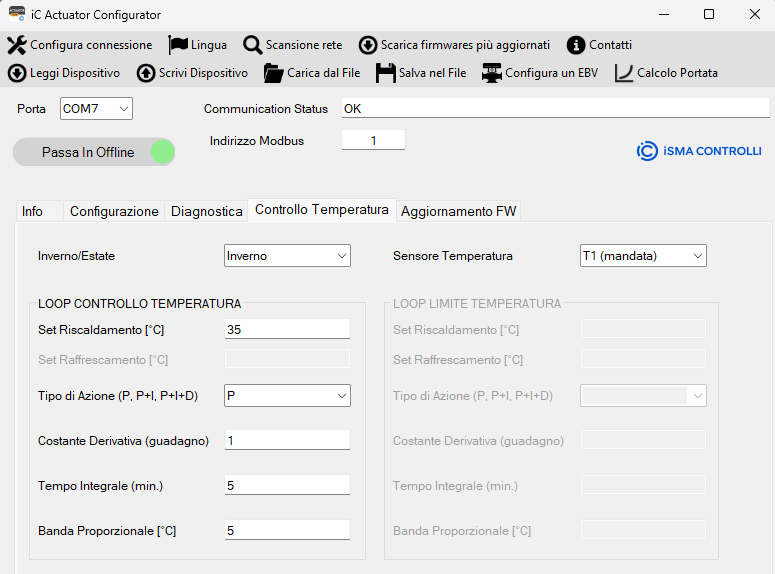Open the control loop Tipo di Azione dropdown
The image size is (775, 574).
point(287,396)
